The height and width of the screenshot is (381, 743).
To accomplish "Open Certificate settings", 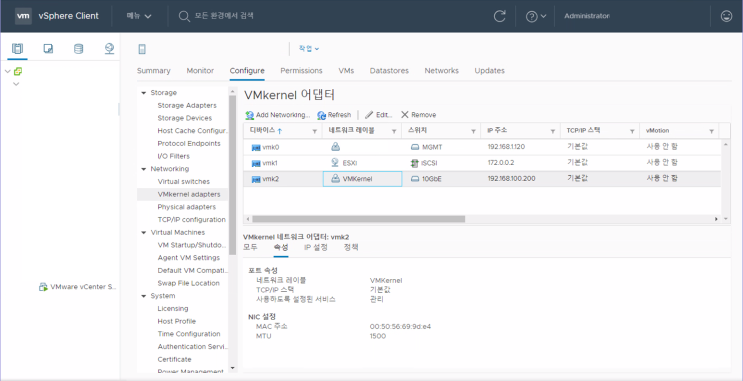I will 174,360.
